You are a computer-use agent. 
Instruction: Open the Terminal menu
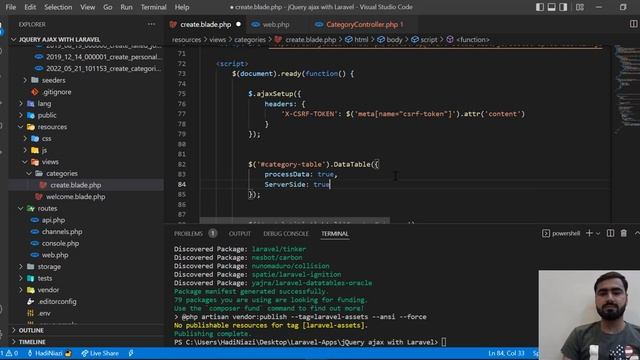click(153, 7)
